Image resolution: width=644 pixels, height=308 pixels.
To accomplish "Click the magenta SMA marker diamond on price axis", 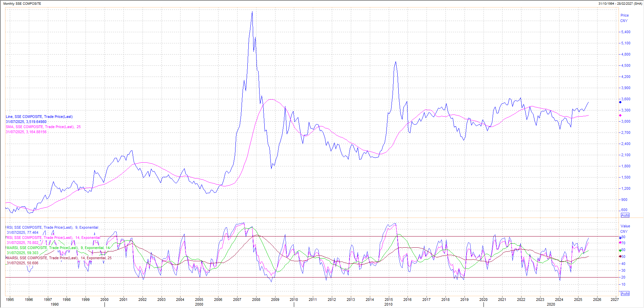I will point(620,116).
